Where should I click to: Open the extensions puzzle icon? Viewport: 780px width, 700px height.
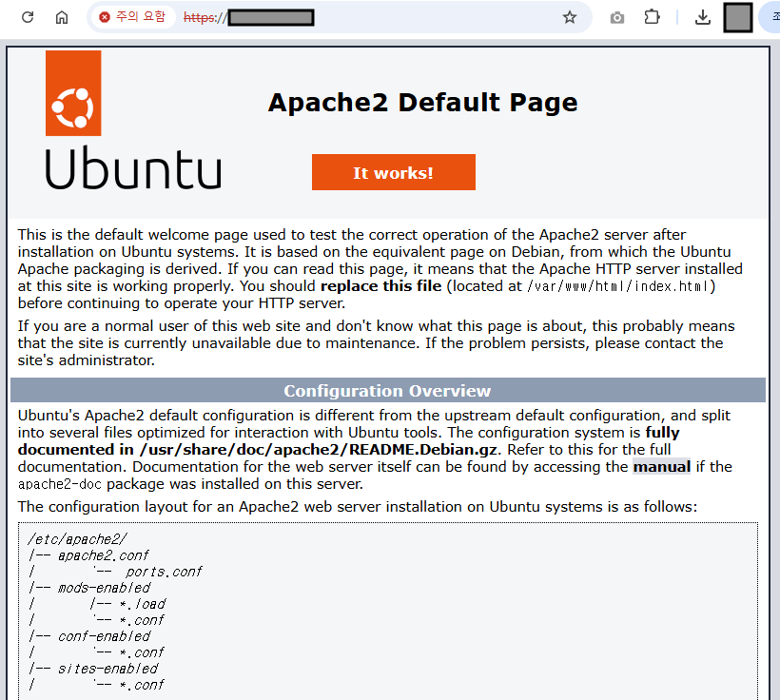[x=652, y=17]
